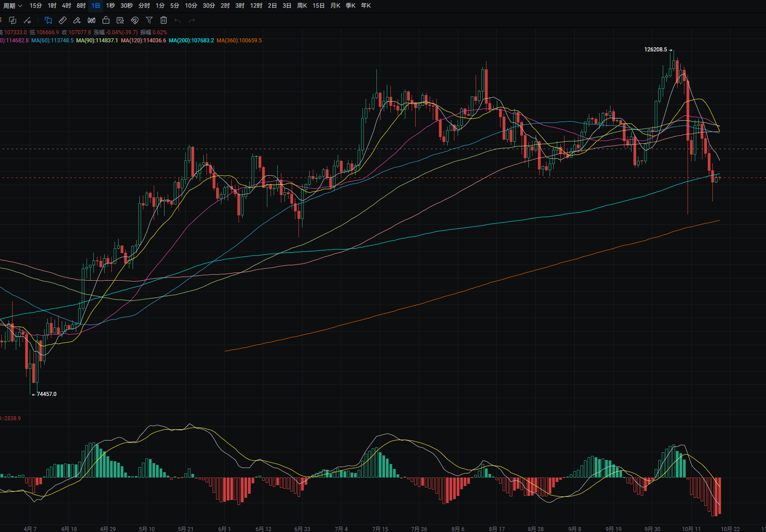Image resolution: width=766 pixels, height=532 pixels.
Task: Click the edit note drawing icon
Action: point(120,20)
